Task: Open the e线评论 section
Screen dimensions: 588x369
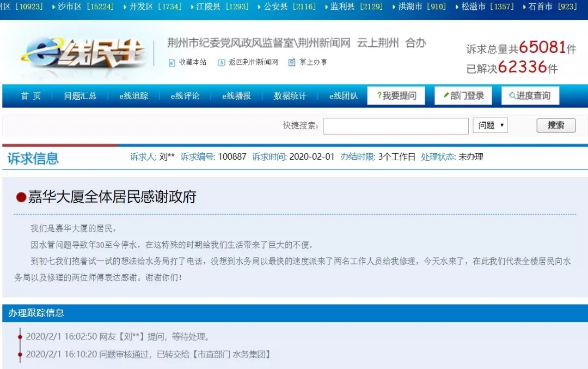Action: pos(185,96)
